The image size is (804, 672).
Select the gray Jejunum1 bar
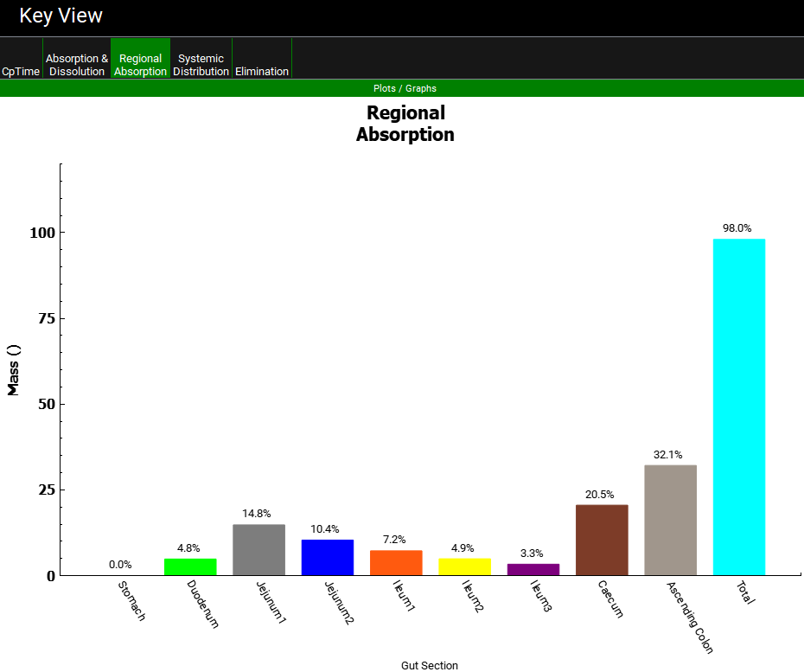tap(258, 549)
